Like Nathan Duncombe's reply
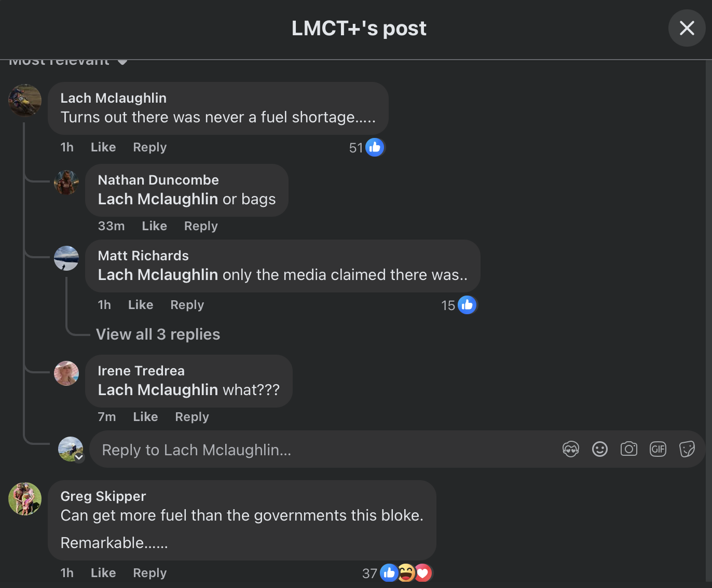Image resolution: width=712 pixels, height=588 pixels. click(154, 226)
